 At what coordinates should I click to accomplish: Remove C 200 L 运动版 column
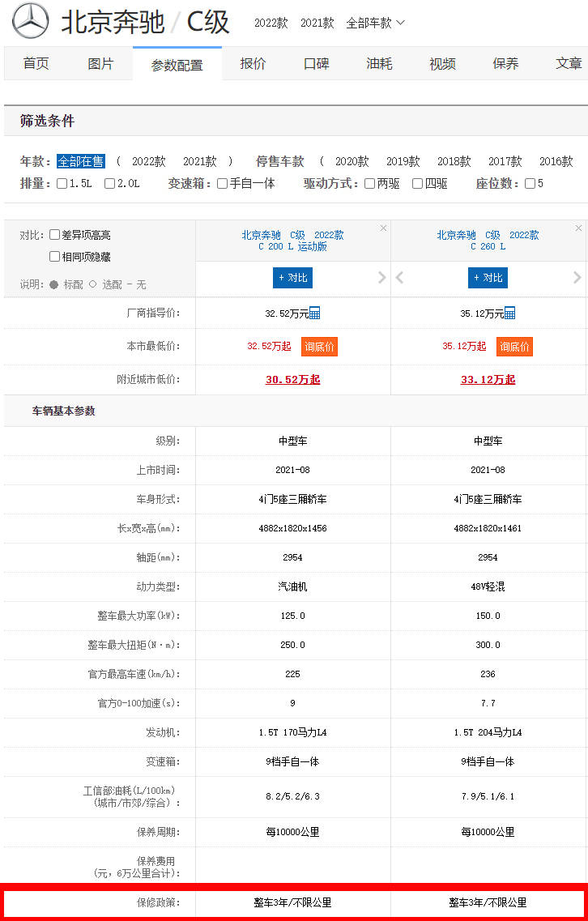(384, 228)
